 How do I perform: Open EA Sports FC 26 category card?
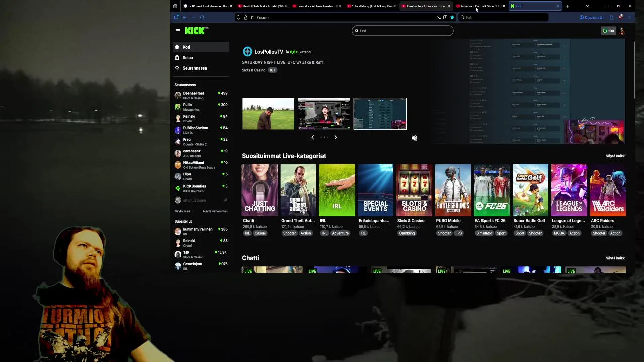tap(492, 190)
